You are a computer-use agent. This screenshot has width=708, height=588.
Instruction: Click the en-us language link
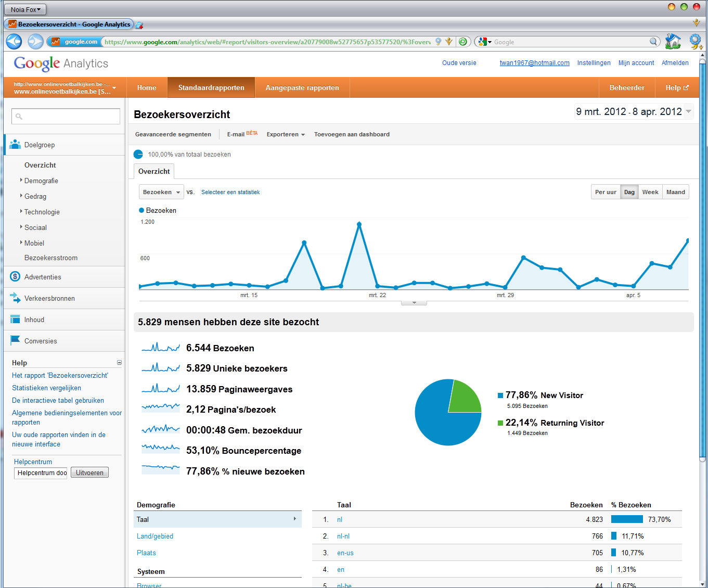pyautogui.click(x=345, y=553)
